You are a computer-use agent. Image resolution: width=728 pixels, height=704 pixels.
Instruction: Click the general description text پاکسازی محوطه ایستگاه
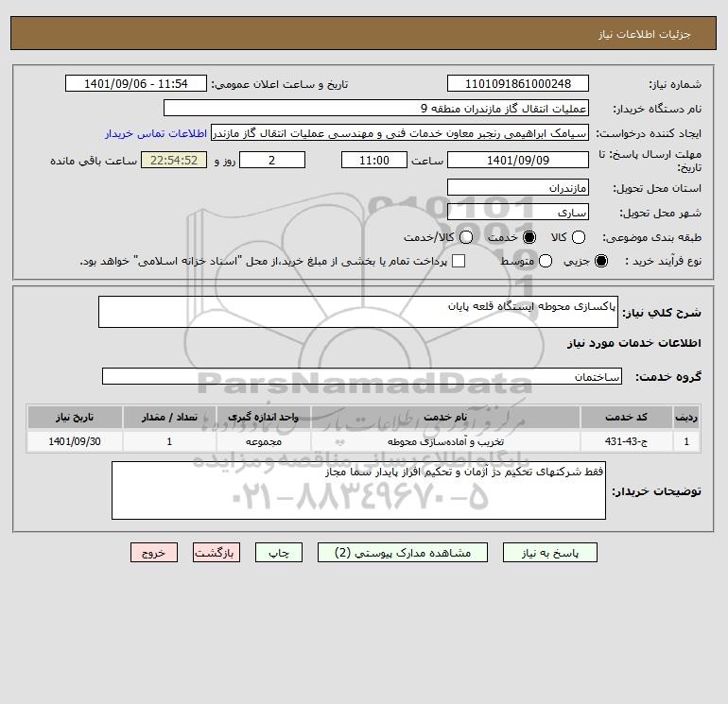click(531, 306)
